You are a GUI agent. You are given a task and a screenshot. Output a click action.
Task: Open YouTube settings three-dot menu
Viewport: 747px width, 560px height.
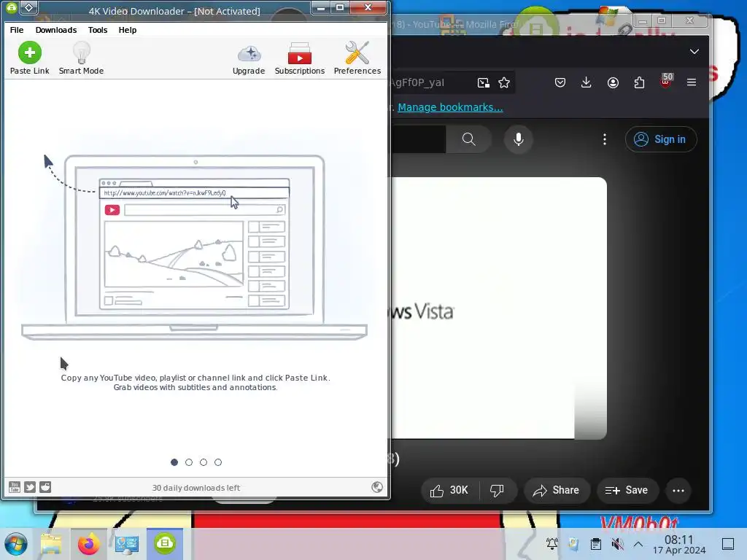coord(605,139)
